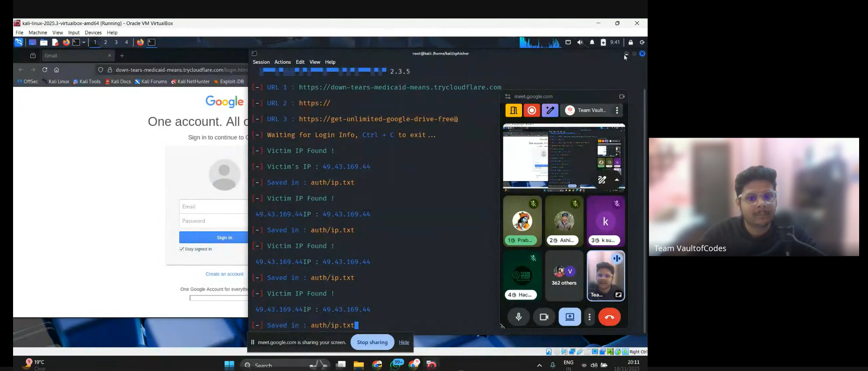Image resolution: width=868 pixels, height=371 pixels.
Task: Go back in Firefox
Action: 21,70
